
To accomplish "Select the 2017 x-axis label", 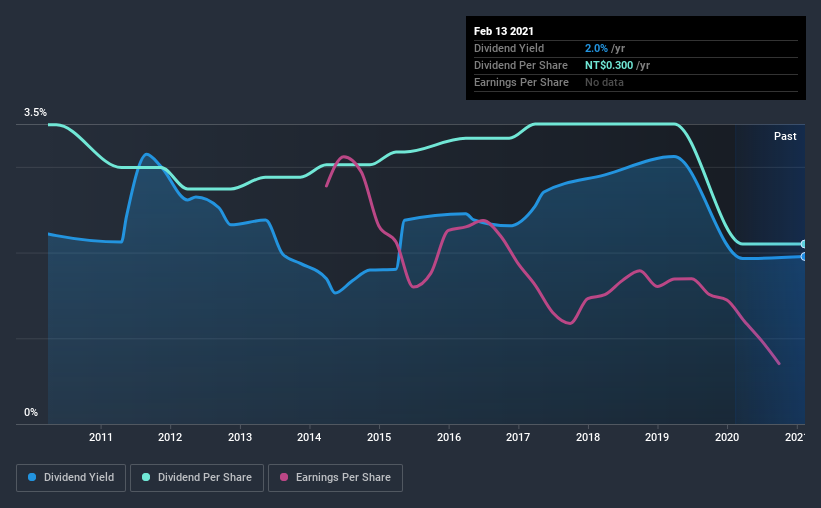I will [x=518, y=437].
